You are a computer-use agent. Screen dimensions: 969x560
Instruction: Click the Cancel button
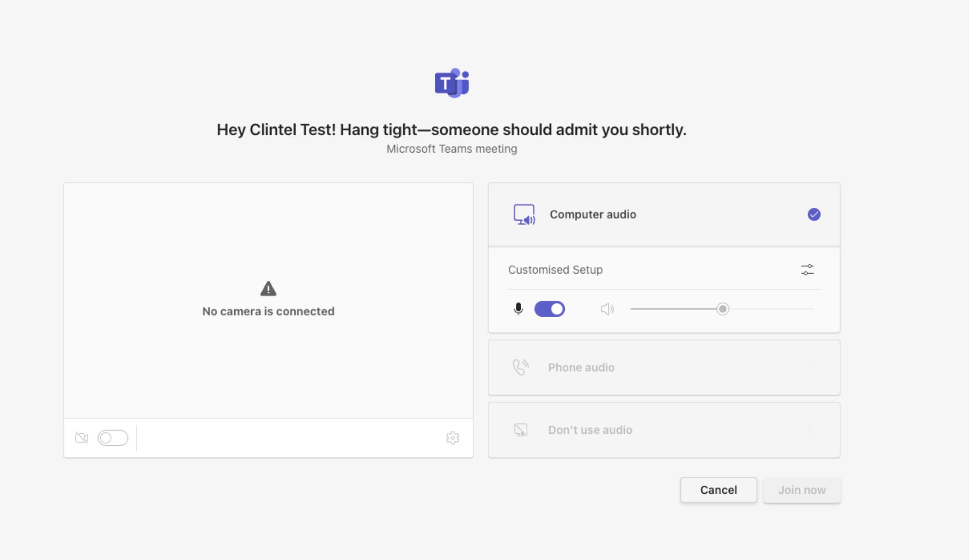[718, 490]
